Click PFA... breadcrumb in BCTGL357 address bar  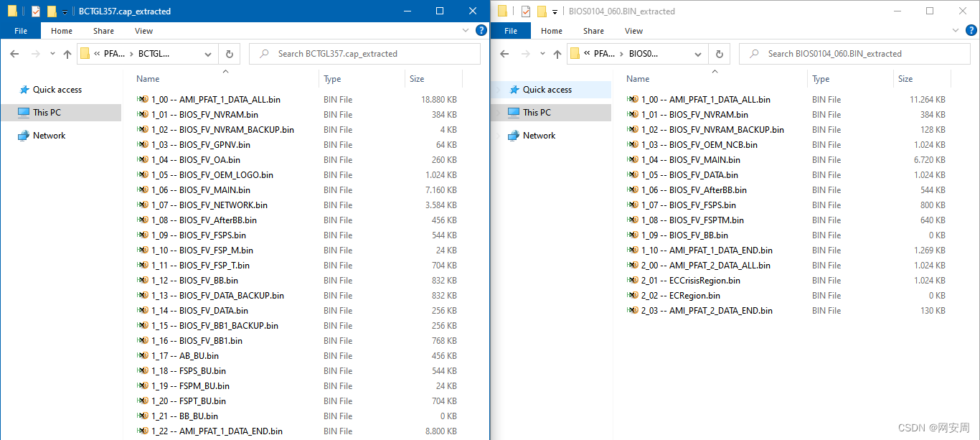[115, 54]
